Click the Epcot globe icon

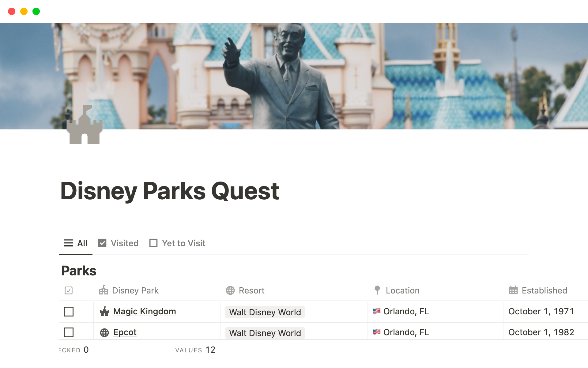click(104, 332)
